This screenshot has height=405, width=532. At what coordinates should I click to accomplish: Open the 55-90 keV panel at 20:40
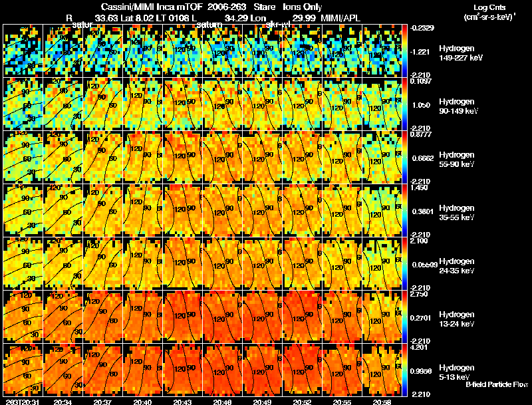142,158
